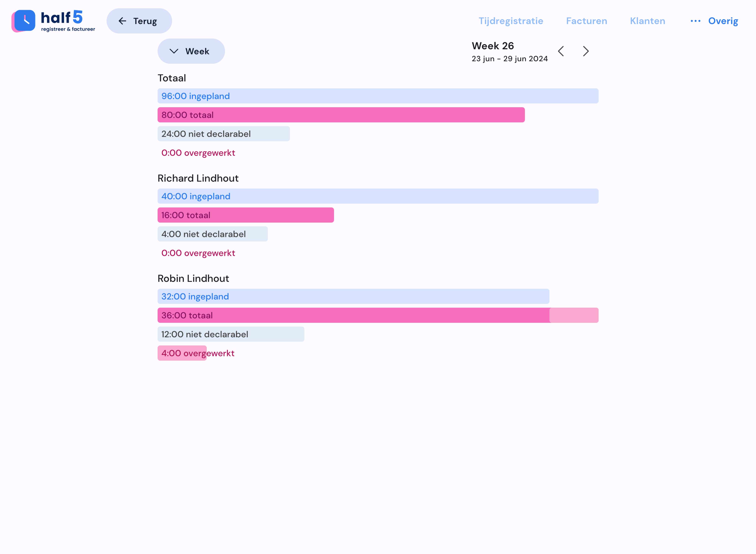Go to the previous week with left chevron
The image size is (756, 554).
click(x=561, y=51)
